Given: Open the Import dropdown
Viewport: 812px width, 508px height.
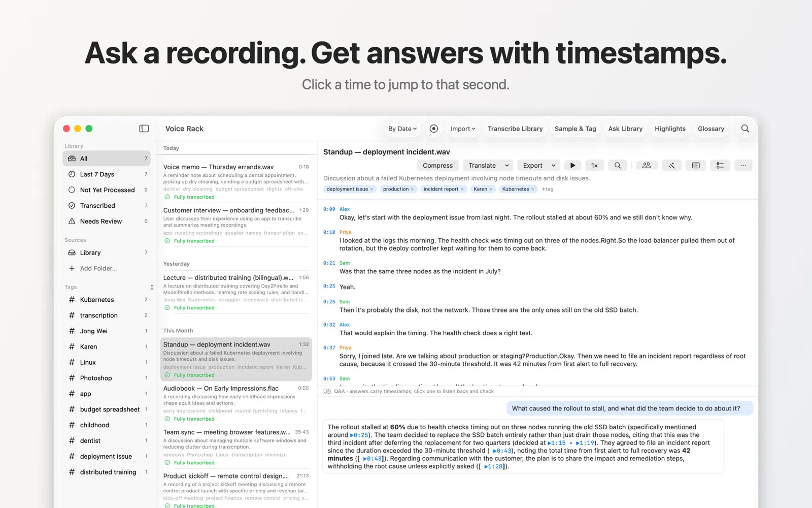Looking at the screenshot, I should [463, 129].
